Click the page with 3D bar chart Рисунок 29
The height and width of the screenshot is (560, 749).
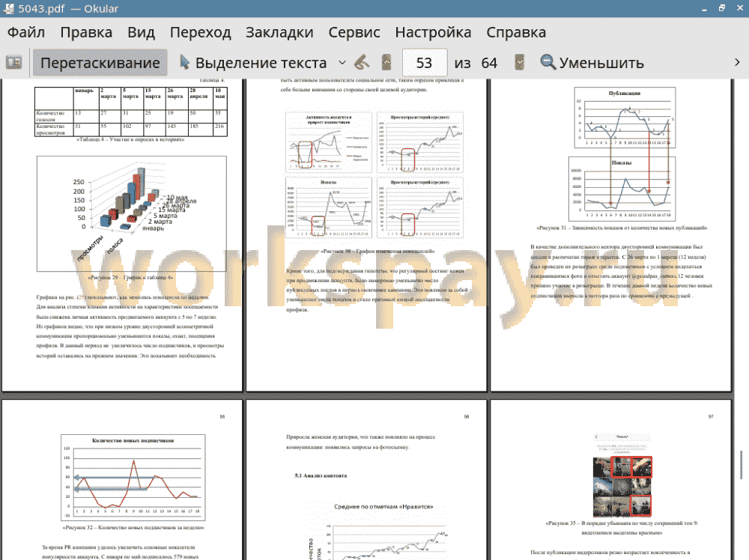[122, 234]
